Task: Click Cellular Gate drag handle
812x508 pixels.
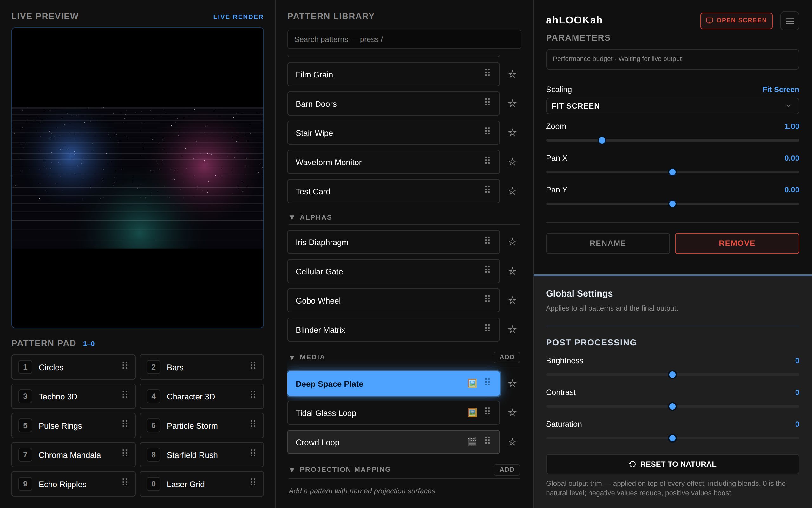Action: point(487,270)
